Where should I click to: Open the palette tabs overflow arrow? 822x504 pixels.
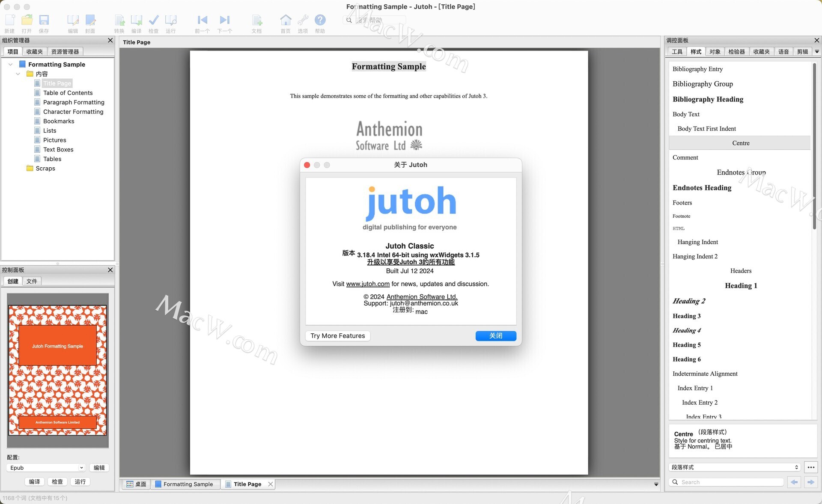817,52
